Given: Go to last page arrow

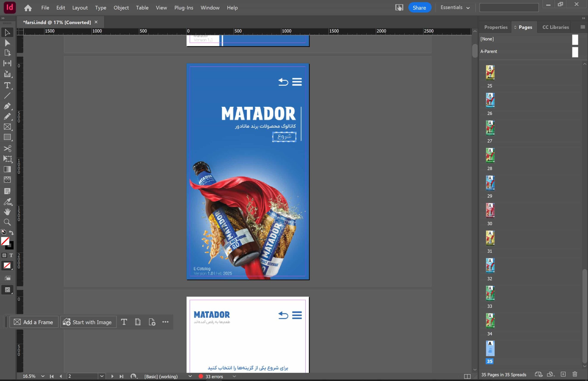Looking at the screenshot, I should [121, 376].
